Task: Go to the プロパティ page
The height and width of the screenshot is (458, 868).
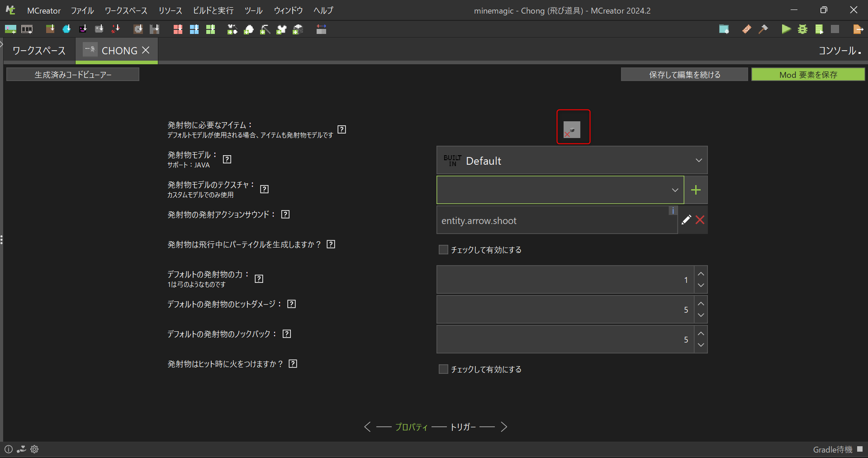Action: click(x=412, y=427)
